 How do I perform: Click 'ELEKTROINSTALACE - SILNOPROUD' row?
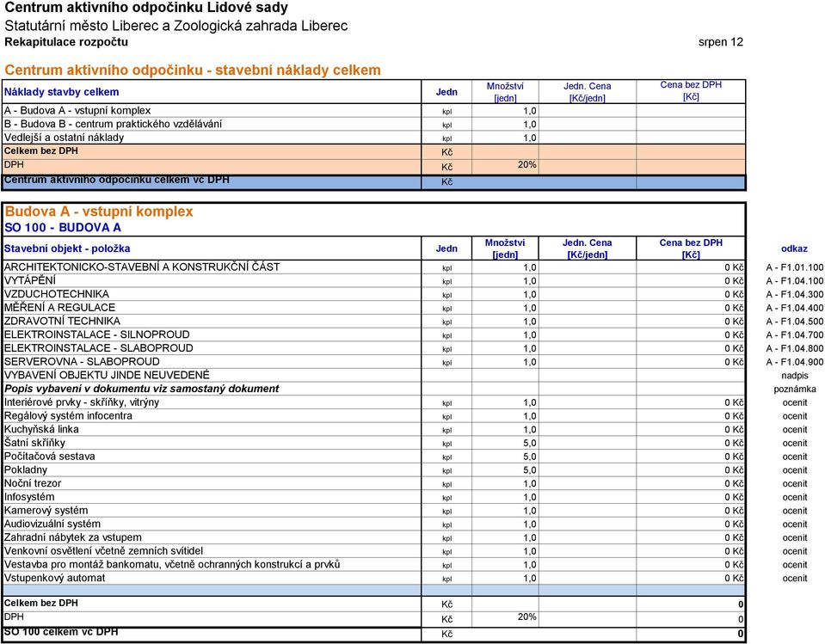coord(373,334)
